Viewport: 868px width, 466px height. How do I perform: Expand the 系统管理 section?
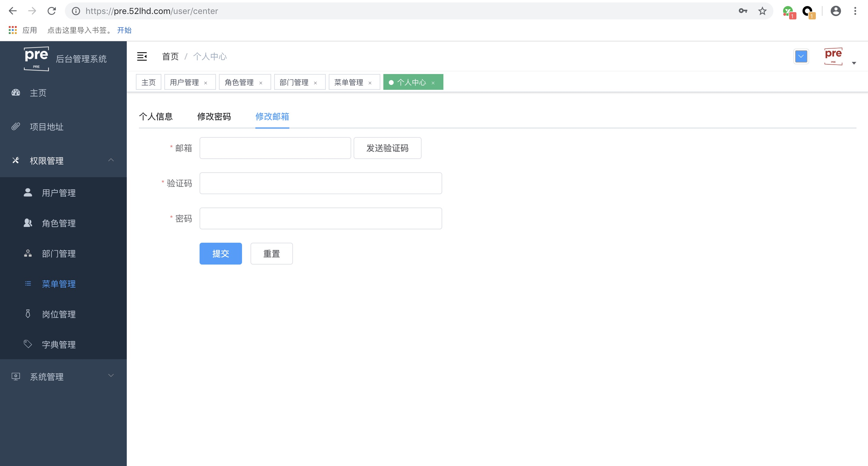pyautogui.click(x=46, y=377)
